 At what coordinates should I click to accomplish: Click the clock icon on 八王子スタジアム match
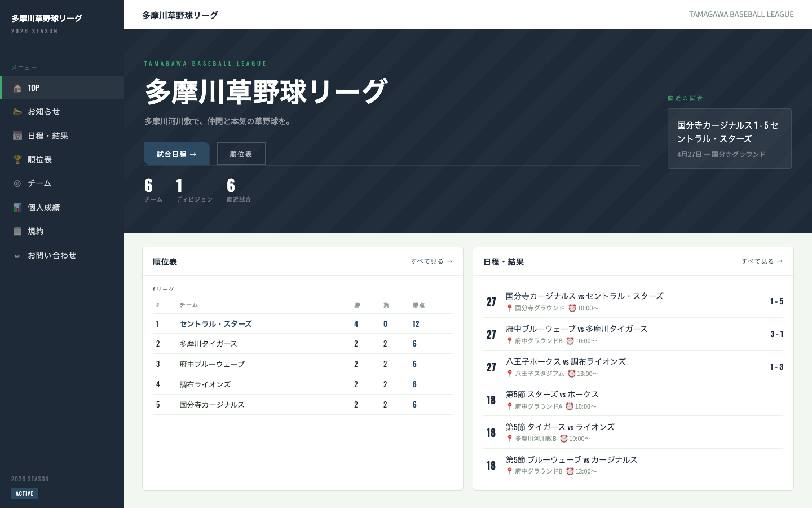[x=572, y=374]
